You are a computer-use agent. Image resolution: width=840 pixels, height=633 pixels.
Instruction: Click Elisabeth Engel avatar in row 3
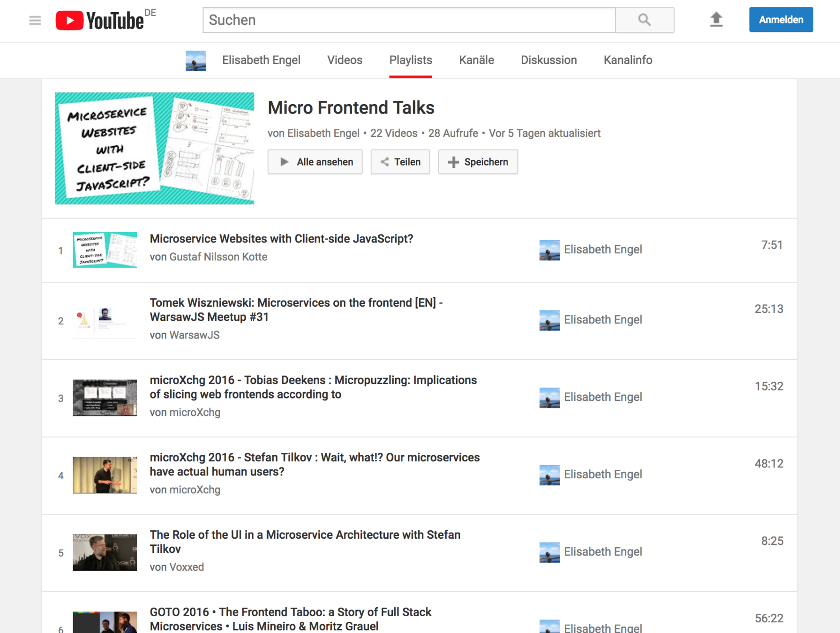(x=549, y=398)
